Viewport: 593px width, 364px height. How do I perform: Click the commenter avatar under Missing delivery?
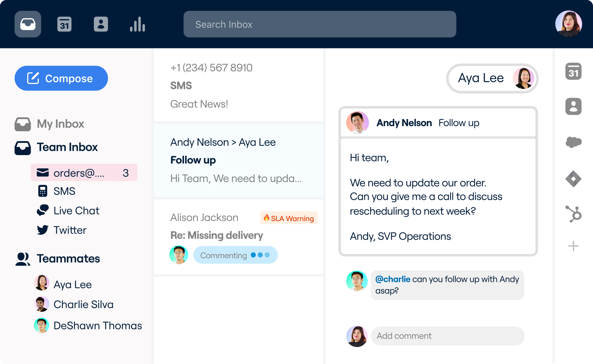click(x=179, y=255)
